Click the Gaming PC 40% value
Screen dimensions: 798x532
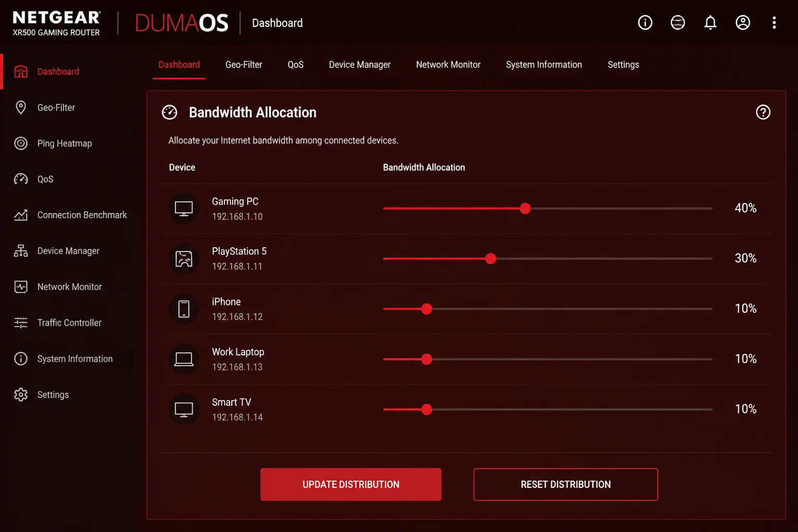(x=746, y=208)
